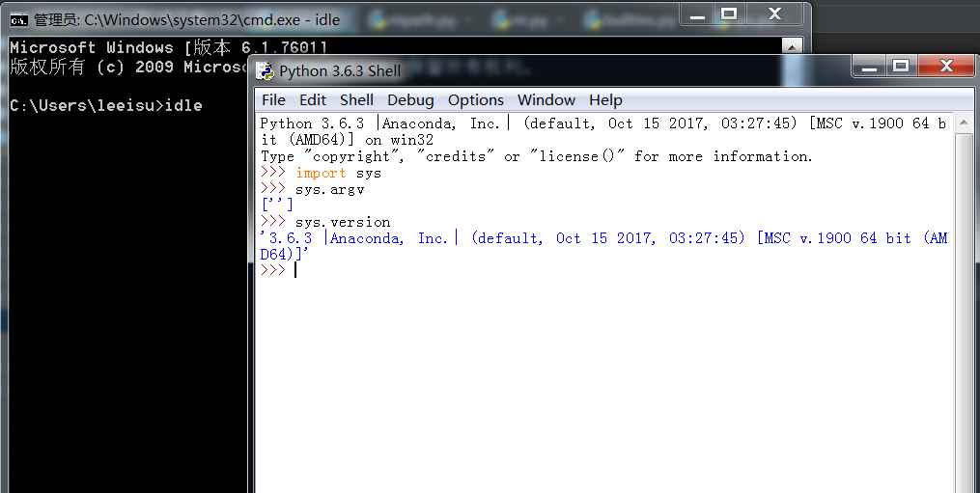Click the 'Type "copyright"' information line

pyautogui.click(x=536, y=156)
